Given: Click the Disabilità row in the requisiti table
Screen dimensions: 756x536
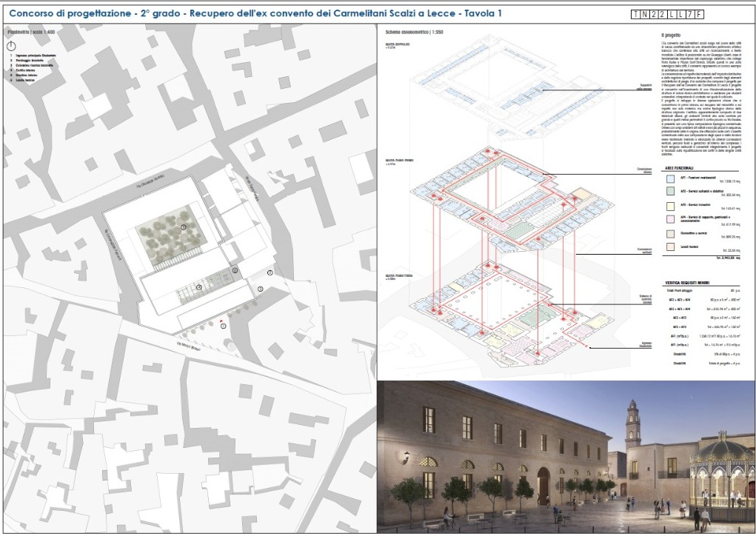Looking at the screenshot, I should point(679,354).
